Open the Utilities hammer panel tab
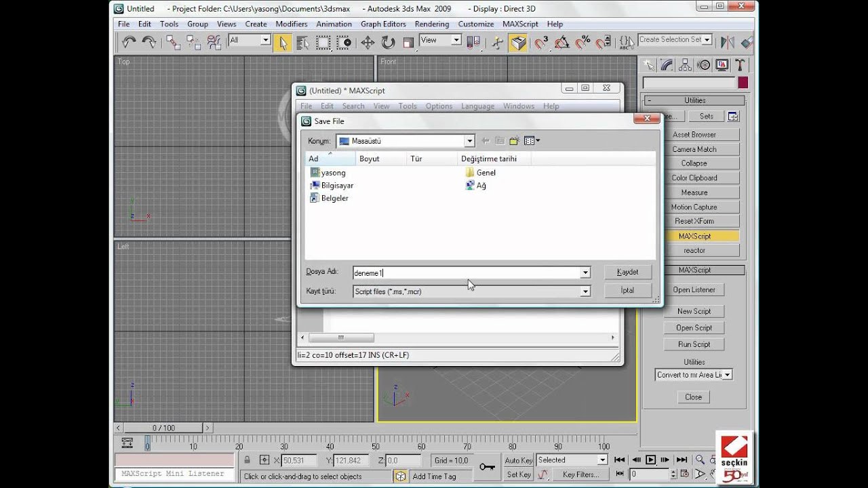Screen dimensions: 868x488 (740, 65)
